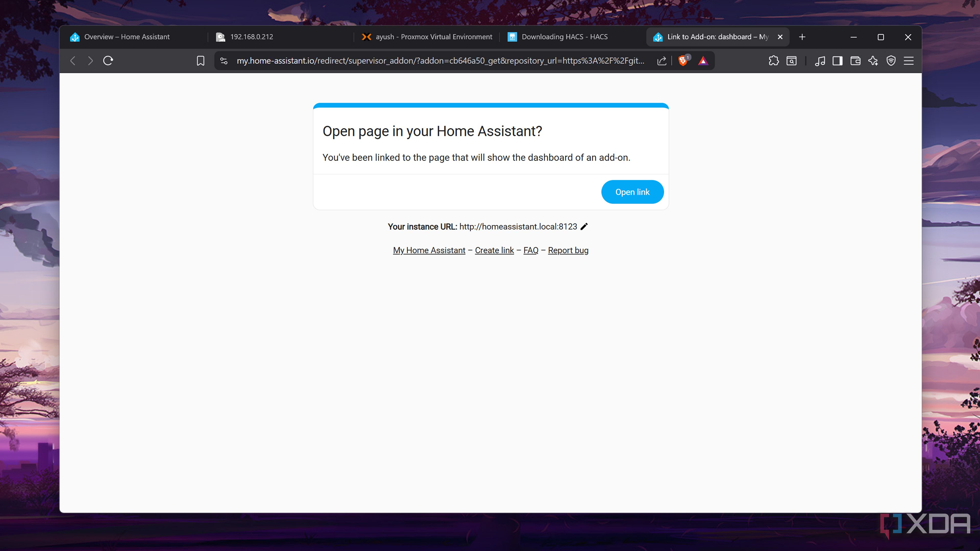Open the Extensions puzzle icon
Screen dimensions: 980x551
[x=774, y=61]
